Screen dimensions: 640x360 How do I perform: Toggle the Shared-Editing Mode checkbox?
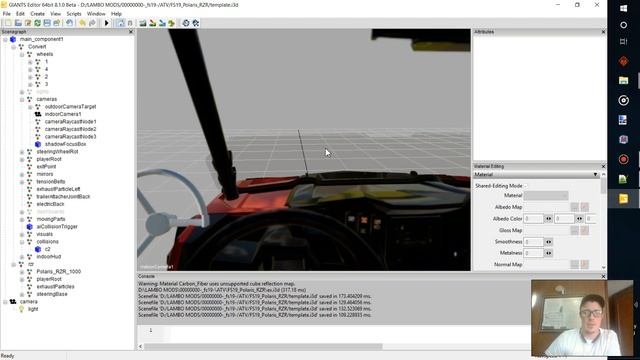pyautogui.click(x=526, y=186)
